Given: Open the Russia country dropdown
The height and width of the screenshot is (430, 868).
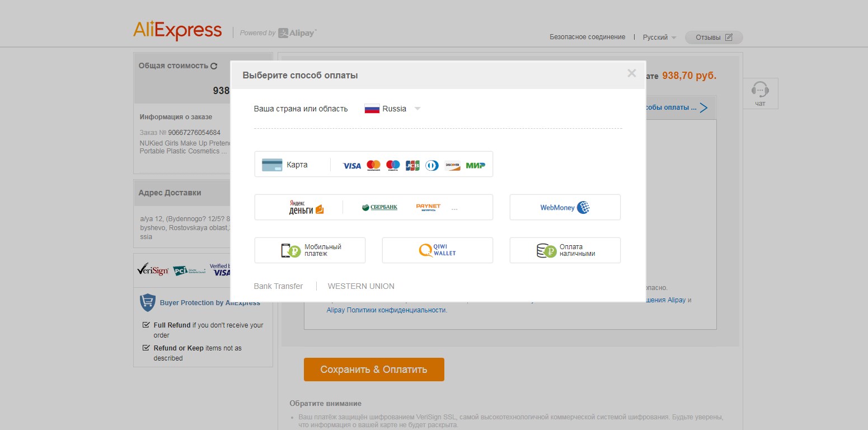Looking at the screenshot, I should pyautogui.click(x=393, y=109).
